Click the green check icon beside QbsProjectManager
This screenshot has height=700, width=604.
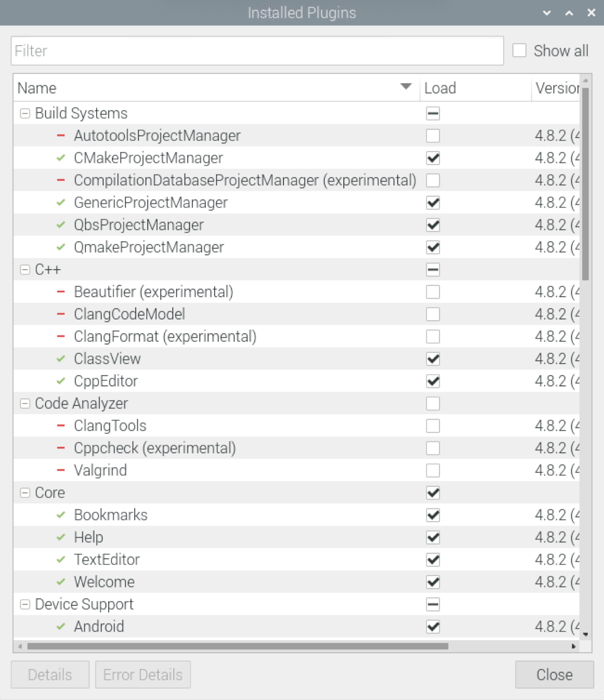click(61, 225)
